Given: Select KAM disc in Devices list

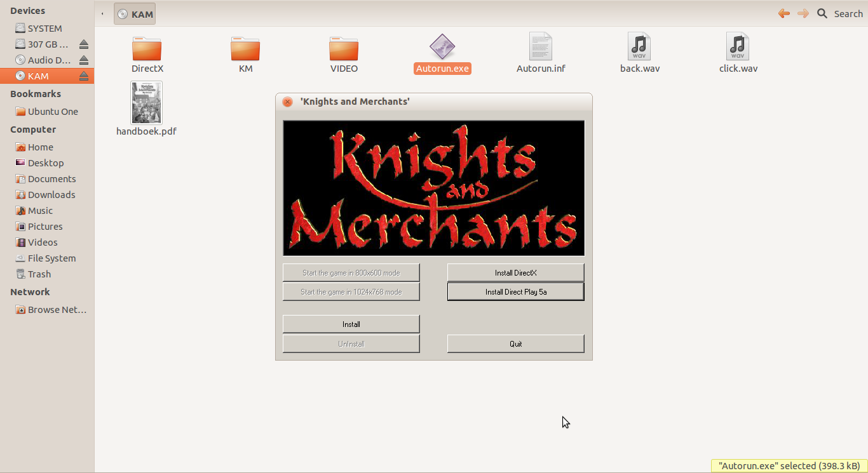Looking at the screenshot, I should (x=47, y=76).
